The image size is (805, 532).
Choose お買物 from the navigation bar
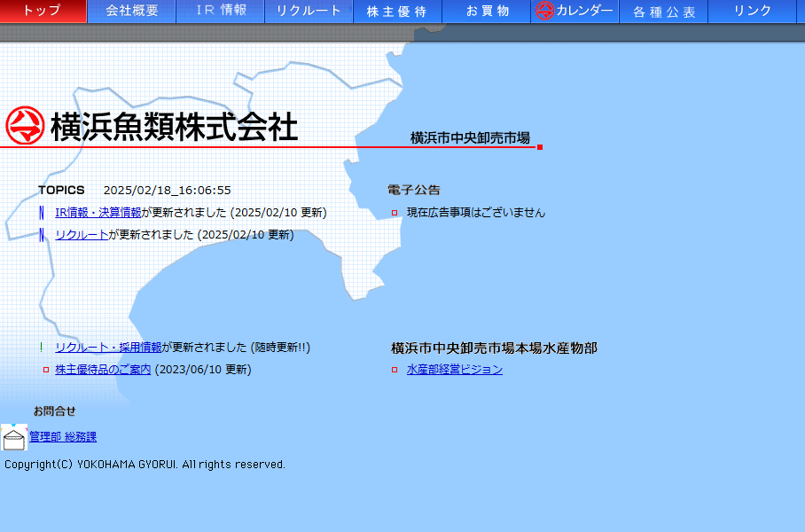pyautogui.click(x=486, y=11)
